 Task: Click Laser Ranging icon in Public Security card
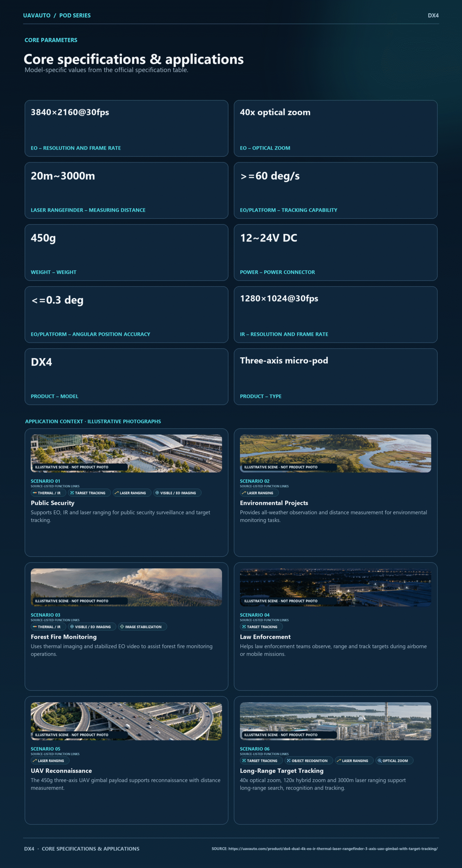(117, 493)
